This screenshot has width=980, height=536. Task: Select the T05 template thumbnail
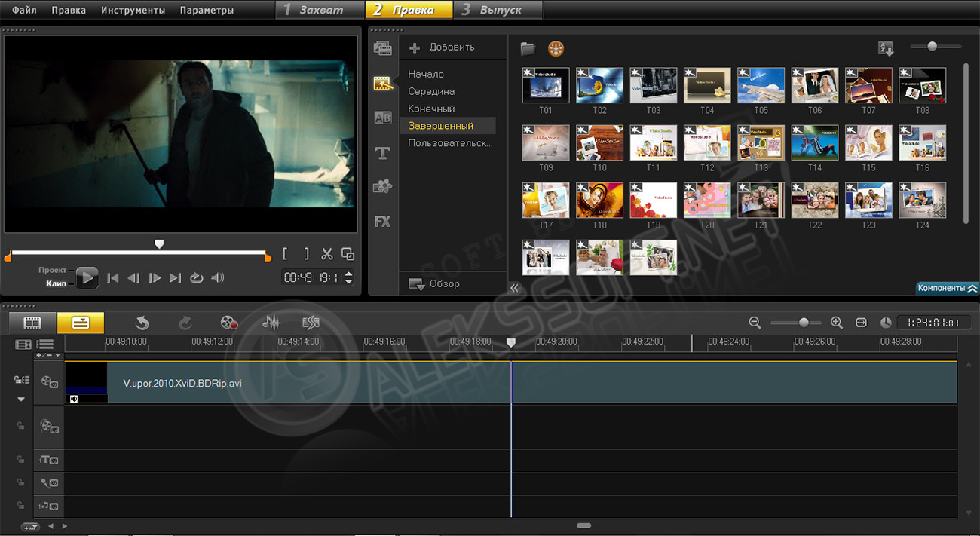pos(761,86)
